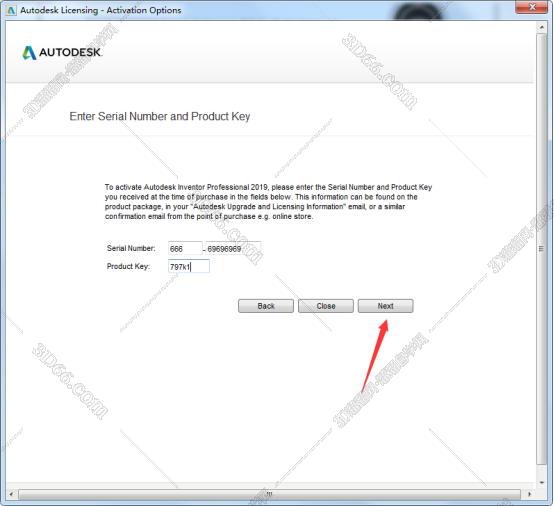Click the Next button
The image size is (554, 506).
pyautogui.click(x=385, y=306)
